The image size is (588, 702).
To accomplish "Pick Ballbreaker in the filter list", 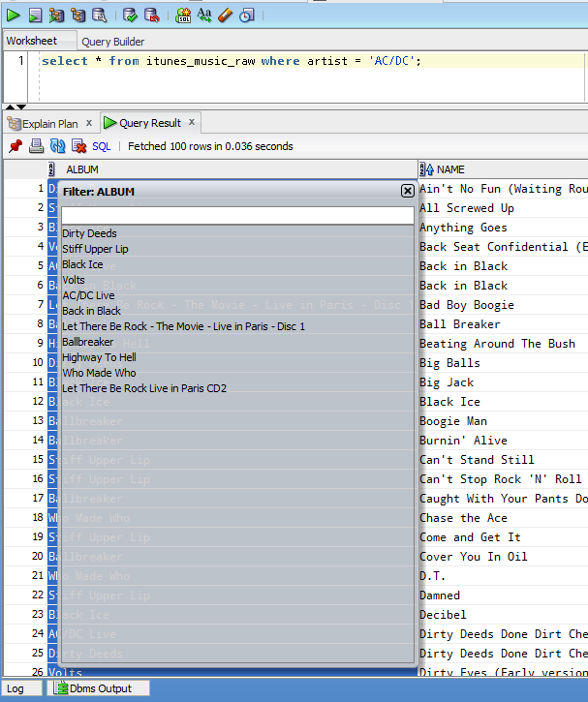I will 88,342.
